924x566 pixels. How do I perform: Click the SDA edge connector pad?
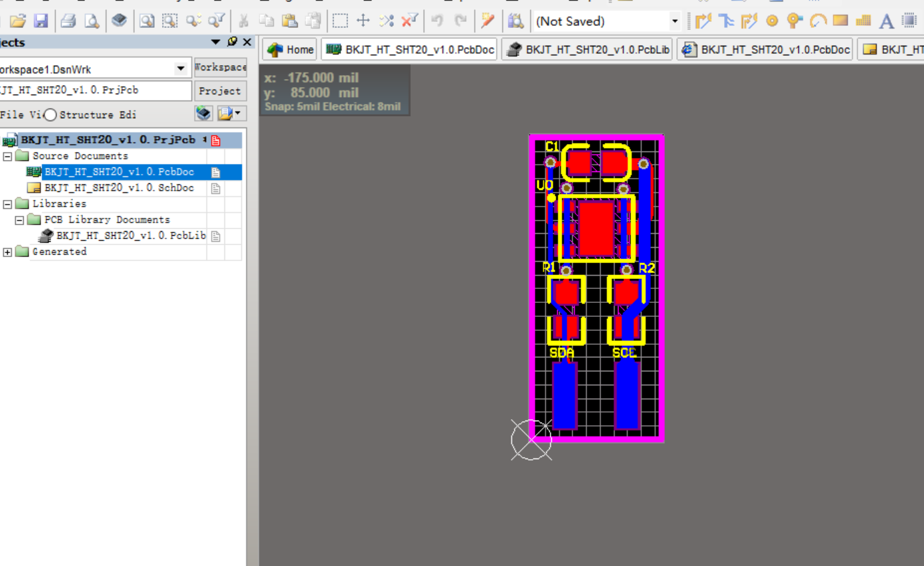tap(565, 395)
